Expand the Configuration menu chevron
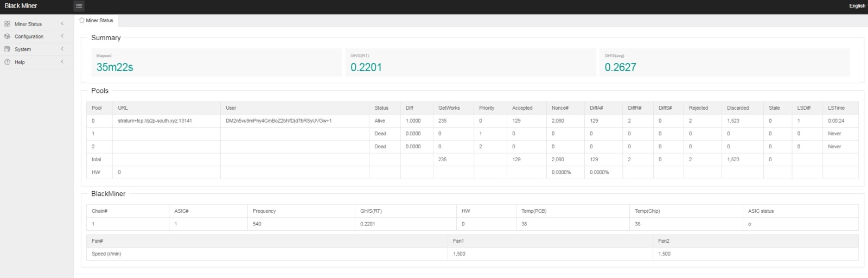 62,36
